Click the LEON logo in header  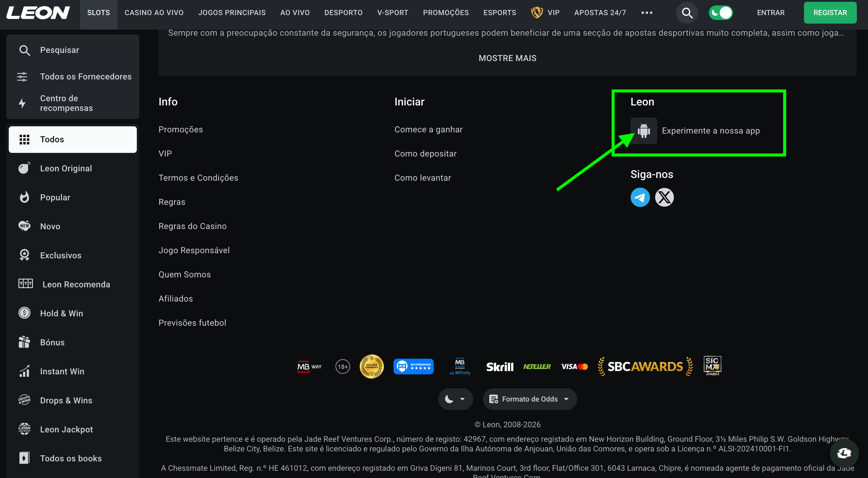click(38, 13)
